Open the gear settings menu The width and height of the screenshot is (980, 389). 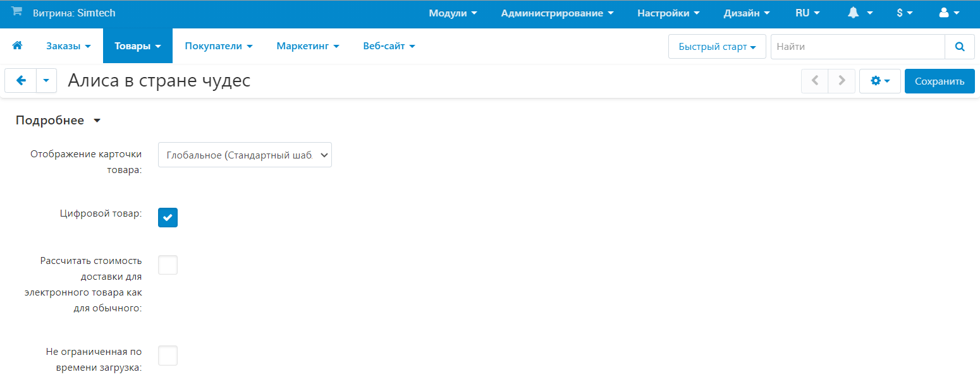tap(879, 81)
